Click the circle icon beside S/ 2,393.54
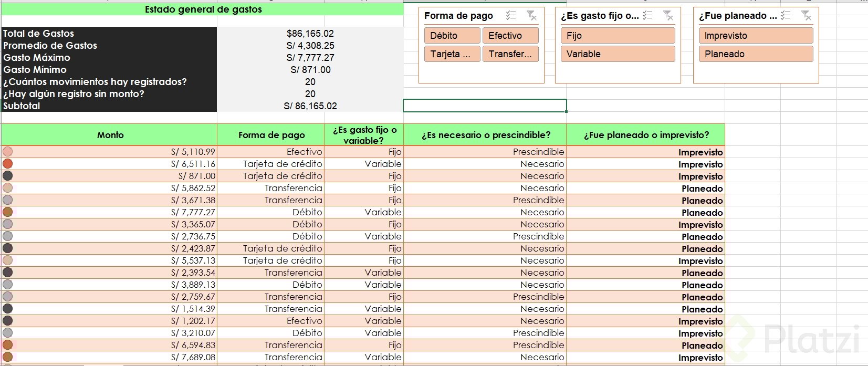 coord(8,273)
